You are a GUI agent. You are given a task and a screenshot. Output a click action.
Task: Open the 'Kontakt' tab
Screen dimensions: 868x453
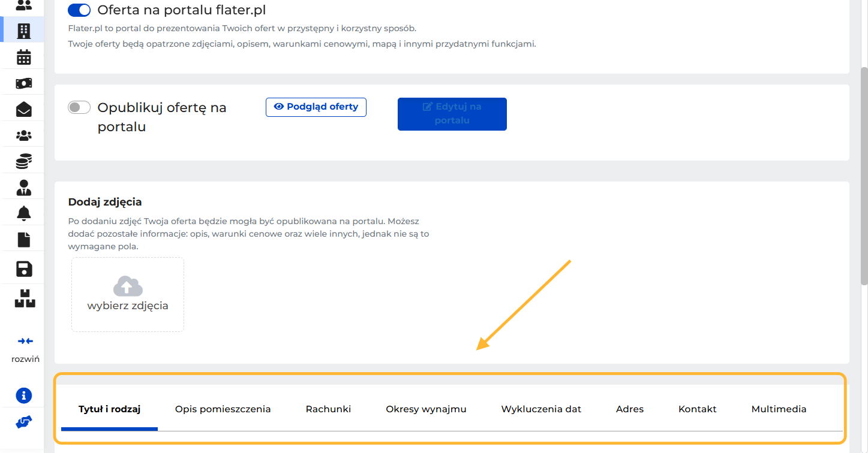pos(698,409)
